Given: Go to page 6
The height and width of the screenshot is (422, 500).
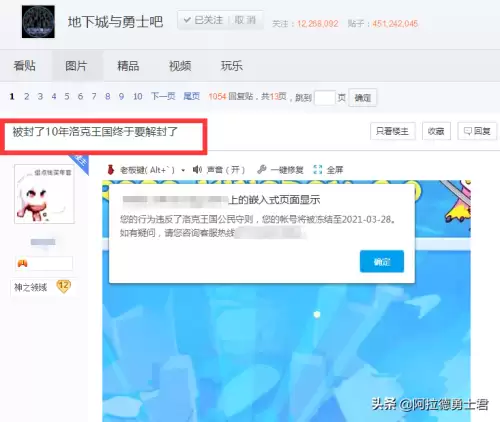Looking at the screenshot, I should pos(80,97).
